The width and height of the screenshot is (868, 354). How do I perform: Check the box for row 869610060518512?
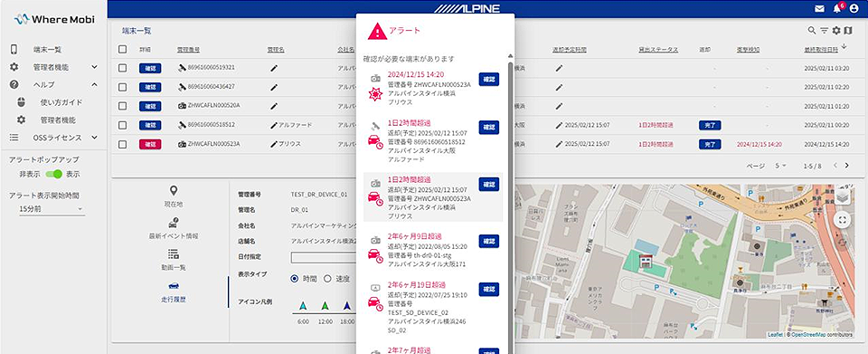pyautogui.click(x=122, y=125)
